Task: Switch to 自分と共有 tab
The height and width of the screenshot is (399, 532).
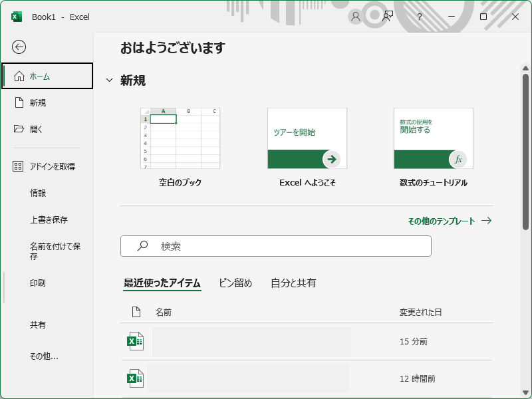Action: pyautogui.click(x=293, y=283)
